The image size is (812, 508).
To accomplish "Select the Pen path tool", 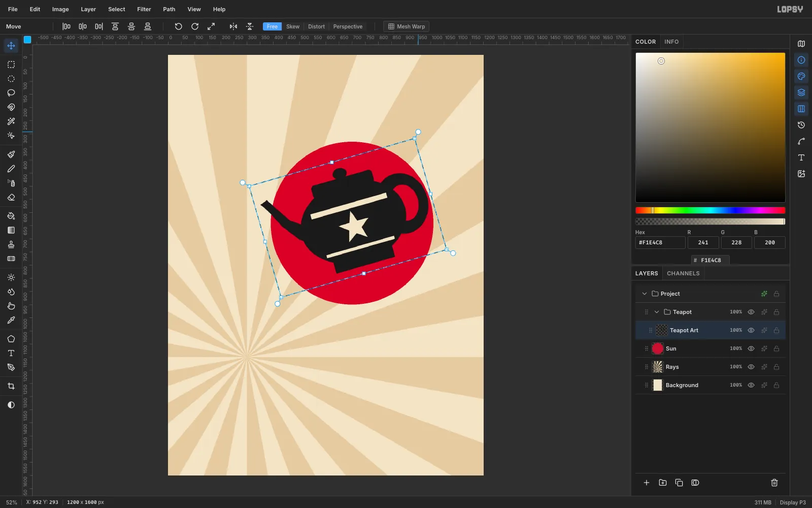I will 11,367.
